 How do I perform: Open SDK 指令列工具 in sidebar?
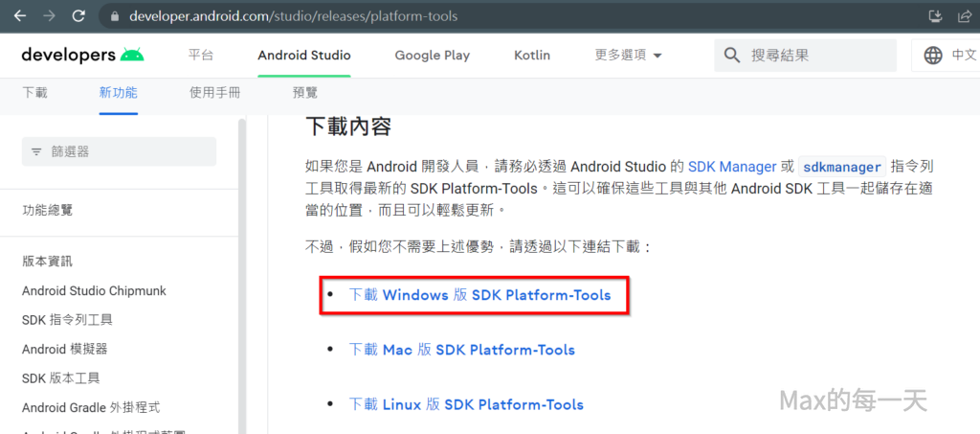67,320
